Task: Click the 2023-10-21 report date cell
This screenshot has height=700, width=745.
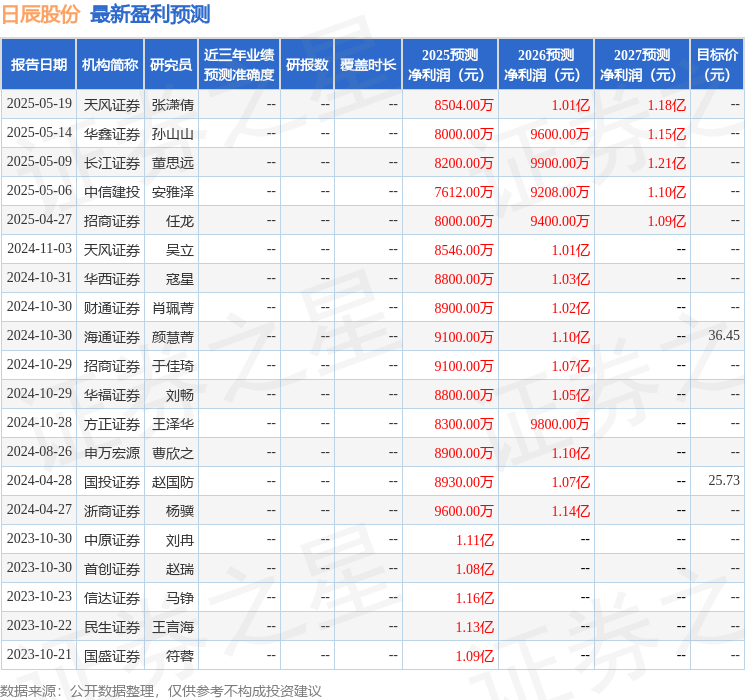Action: tap(39, 655)
